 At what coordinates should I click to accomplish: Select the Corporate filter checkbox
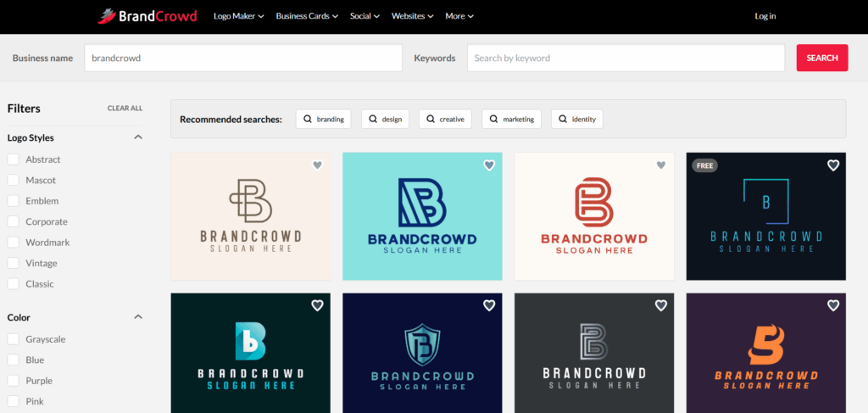(x=14, y=222)
